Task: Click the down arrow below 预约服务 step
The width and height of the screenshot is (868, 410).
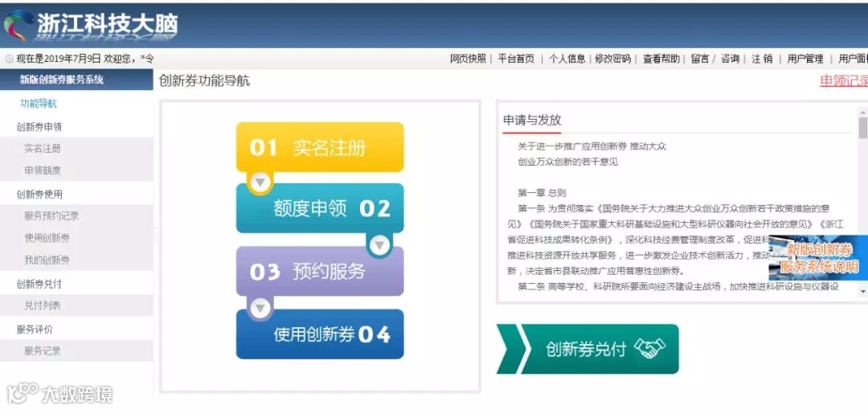Action: point(260,307)
